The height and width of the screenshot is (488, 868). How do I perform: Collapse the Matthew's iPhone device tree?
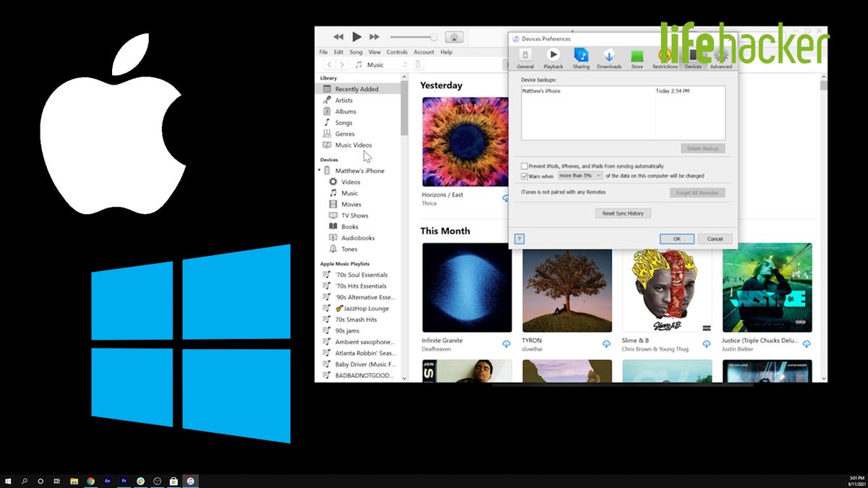click(x=320, y=171)
